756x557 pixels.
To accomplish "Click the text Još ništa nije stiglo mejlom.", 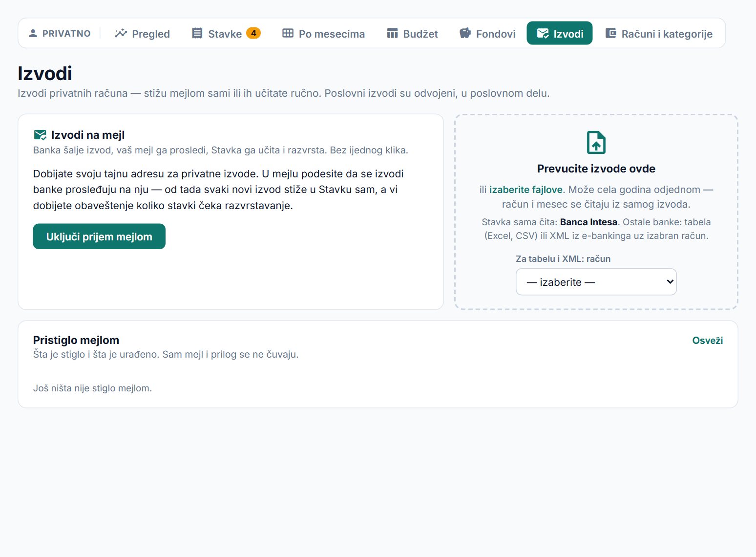I will (93, 388).
